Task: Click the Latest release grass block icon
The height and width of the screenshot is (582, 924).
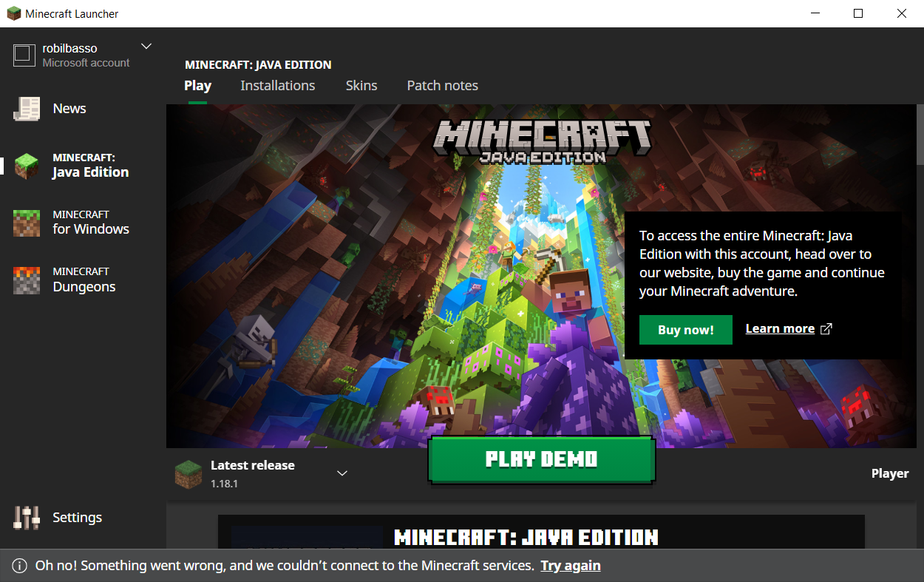Action: (x=188, y=474)
